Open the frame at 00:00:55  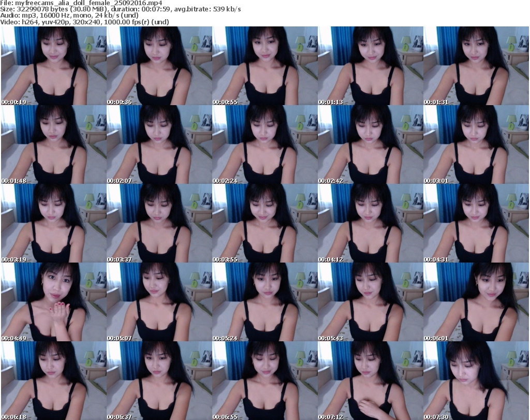265,66
